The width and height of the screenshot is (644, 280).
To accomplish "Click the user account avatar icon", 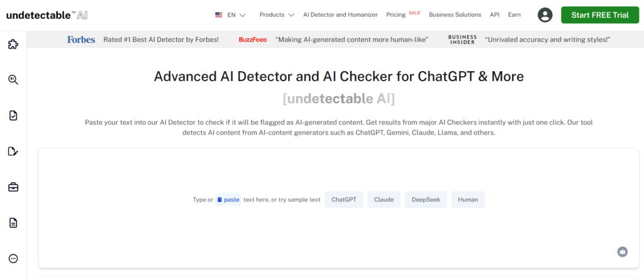I will tap(545, 15).
